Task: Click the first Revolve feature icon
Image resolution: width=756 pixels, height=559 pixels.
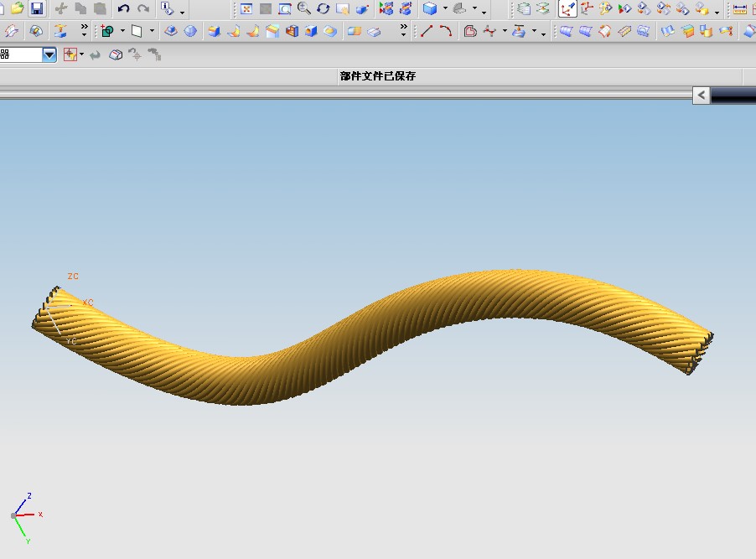Action: 233,31
